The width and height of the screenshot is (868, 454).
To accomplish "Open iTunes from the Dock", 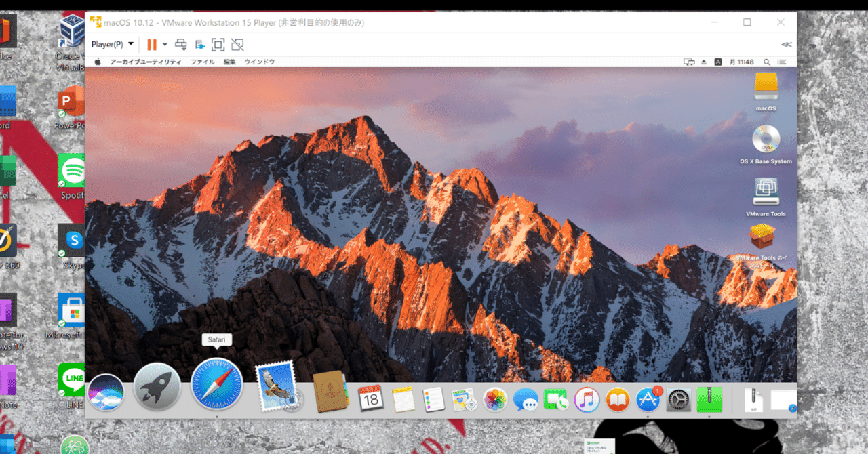I will point(587,400).
